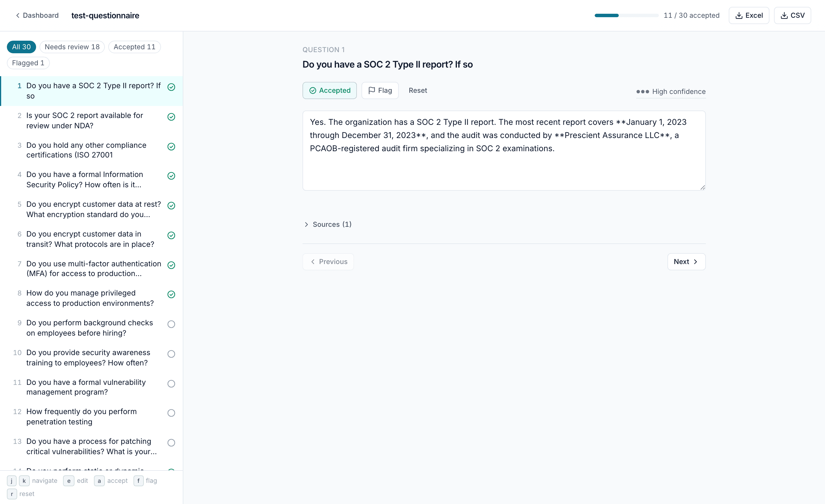This screenshot has height=504, width=825.
Task: Go to the Next question
Action: click(686, 262)
